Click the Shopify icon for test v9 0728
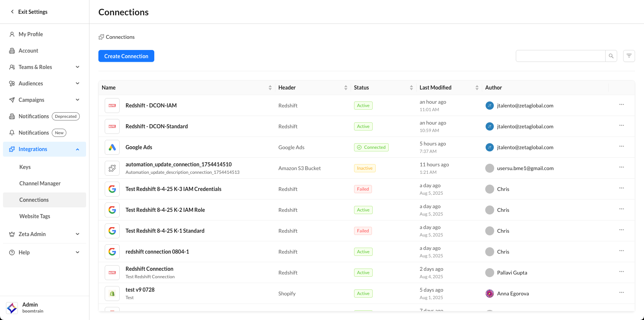 click(x=112, y=294)
